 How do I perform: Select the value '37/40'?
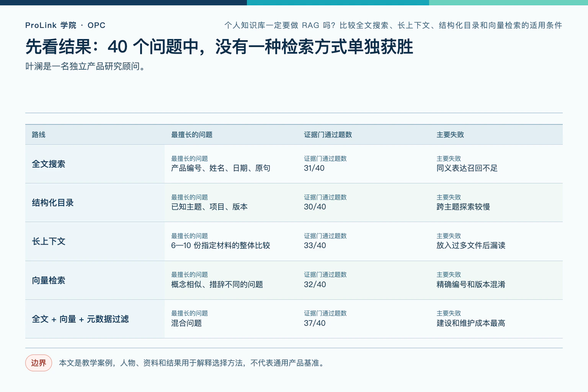[x=315, y=323]
